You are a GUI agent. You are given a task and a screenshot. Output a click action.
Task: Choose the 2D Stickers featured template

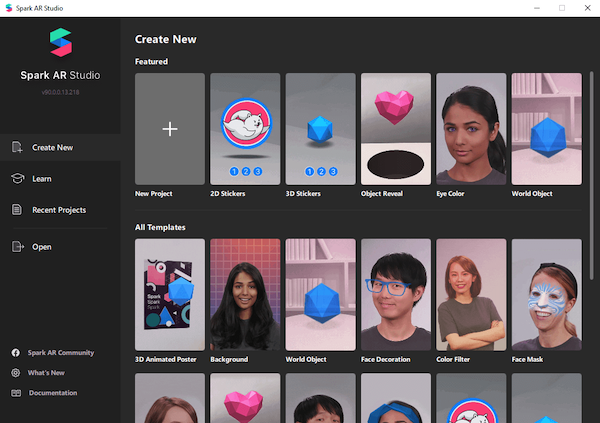pyautogui.click(x=245, y=129)
